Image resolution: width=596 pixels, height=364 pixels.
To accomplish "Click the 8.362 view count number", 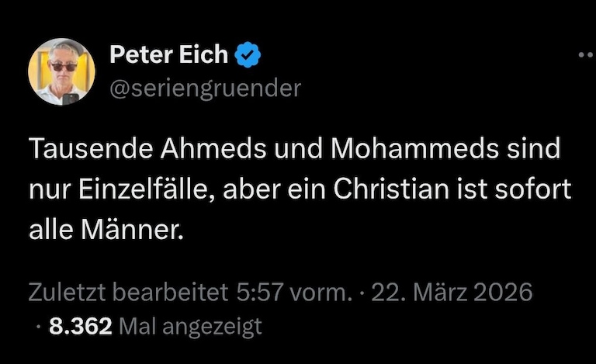I will coord(81,327).
